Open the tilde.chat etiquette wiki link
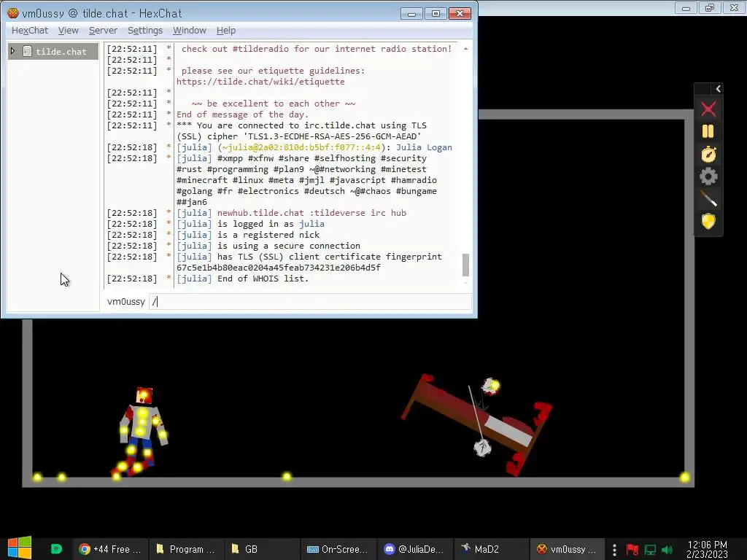The image size is (747, 560). point(260,82)
